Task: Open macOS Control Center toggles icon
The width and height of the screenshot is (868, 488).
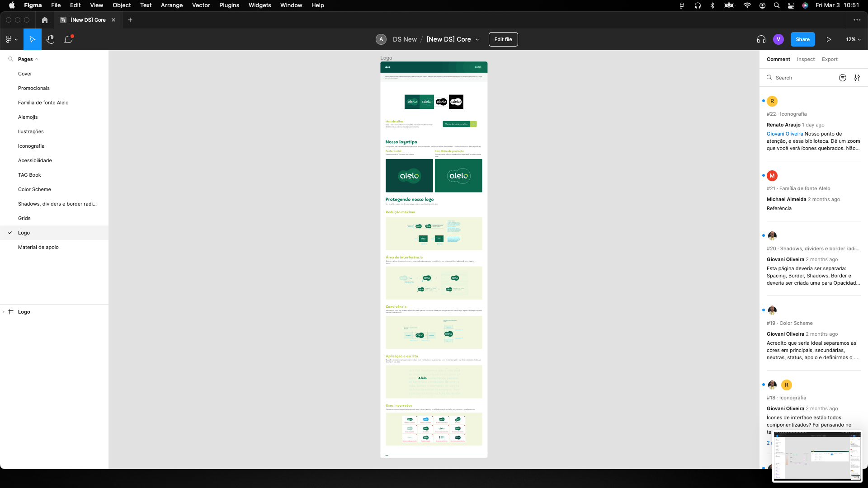Action: [x=791, y=5]
